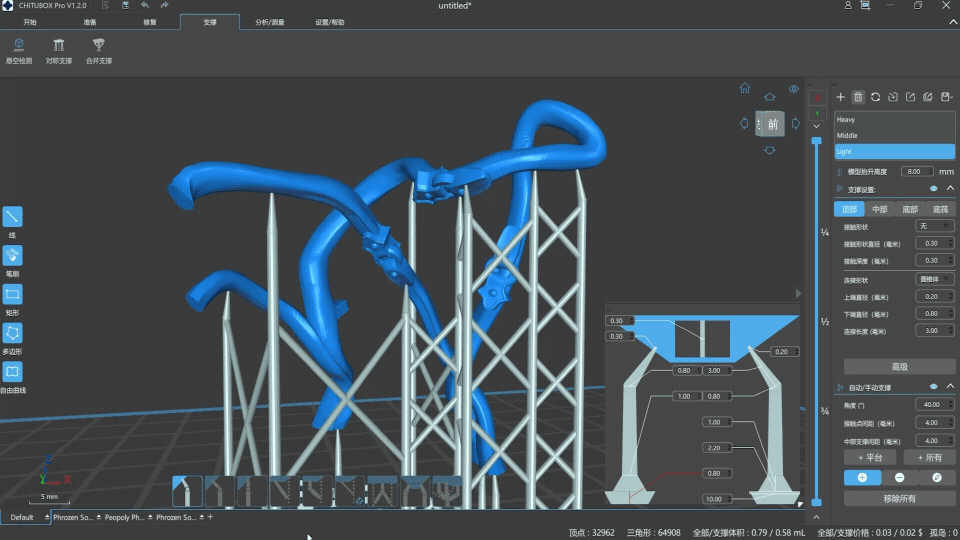
Task: Select remove support minus circle mode
Action: (x=899, y=478)
